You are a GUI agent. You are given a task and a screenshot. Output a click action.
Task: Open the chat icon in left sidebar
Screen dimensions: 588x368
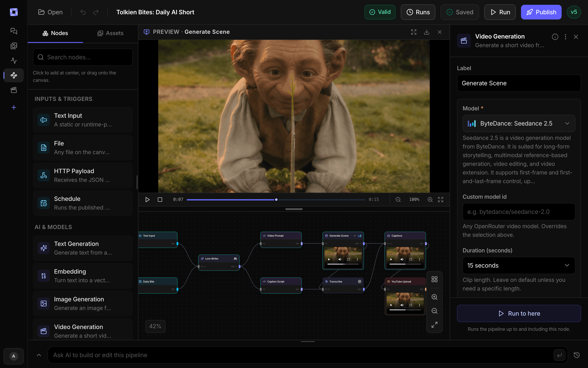(x=14, y=31)
